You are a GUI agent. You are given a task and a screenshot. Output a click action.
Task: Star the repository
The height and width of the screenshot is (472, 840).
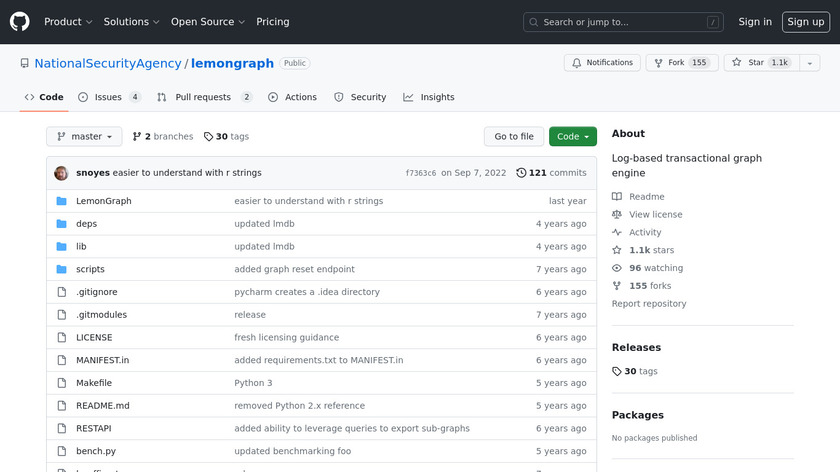tap(762, 63)
